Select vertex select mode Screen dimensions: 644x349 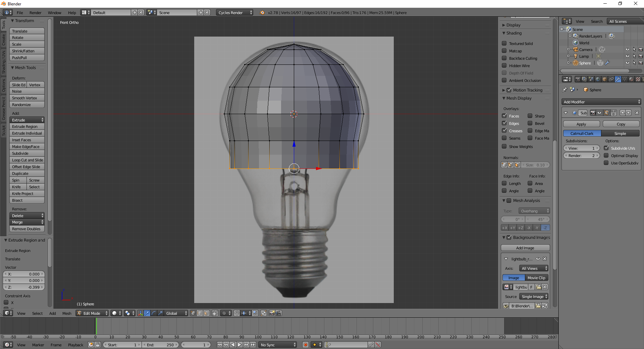193,313
